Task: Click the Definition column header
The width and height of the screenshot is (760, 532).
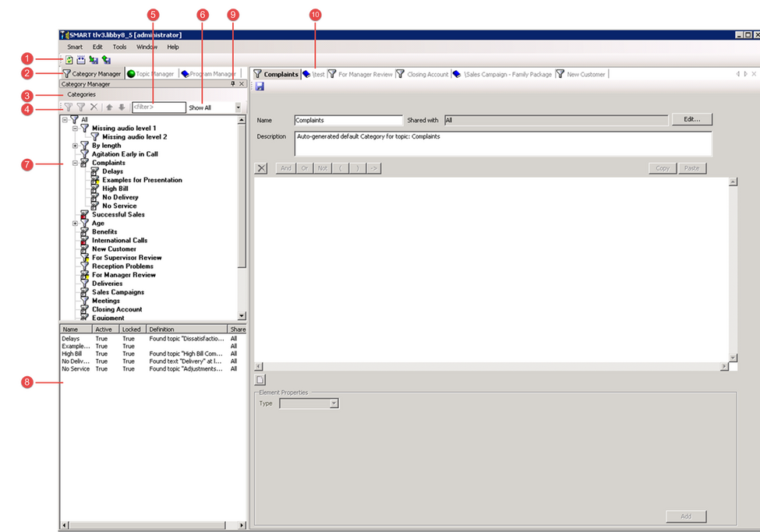Action: pos(186,329)
